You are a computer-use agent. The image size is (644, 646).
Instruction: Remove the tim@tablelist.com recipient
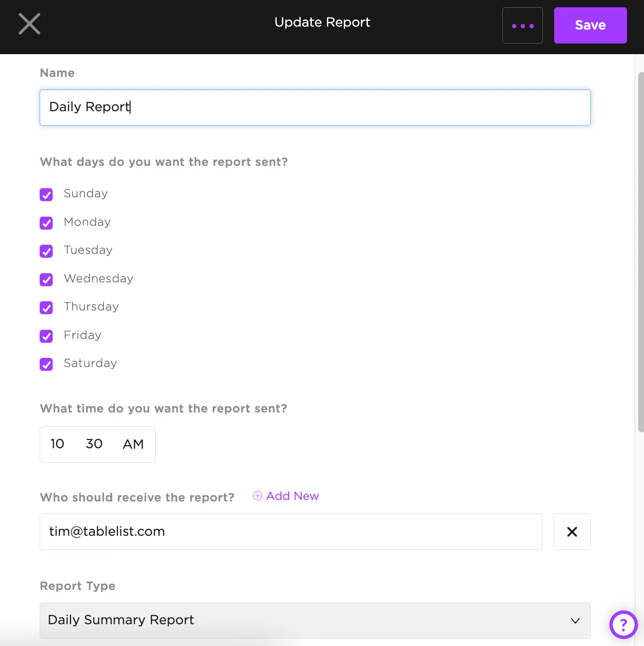(x=572, y=532)
